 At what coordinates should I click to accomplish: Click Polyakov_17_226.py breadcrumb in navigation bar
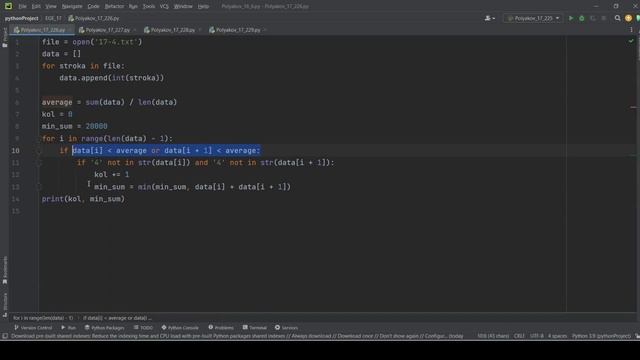coord(94,18)
